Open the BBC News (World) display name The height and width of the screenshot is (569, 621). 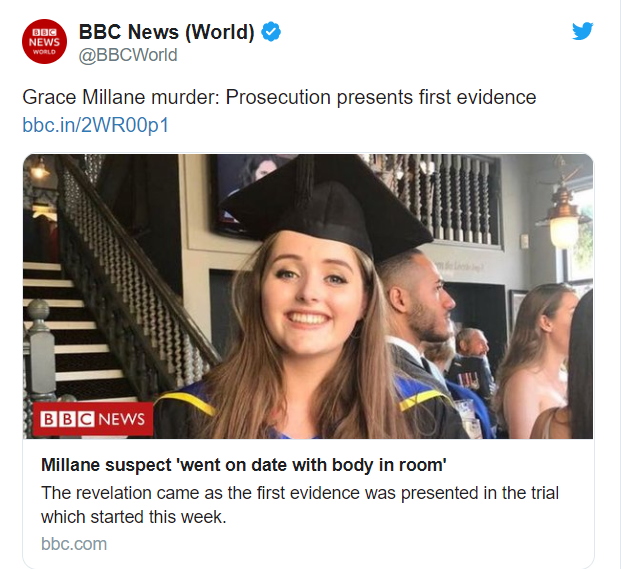pos(167,32)
